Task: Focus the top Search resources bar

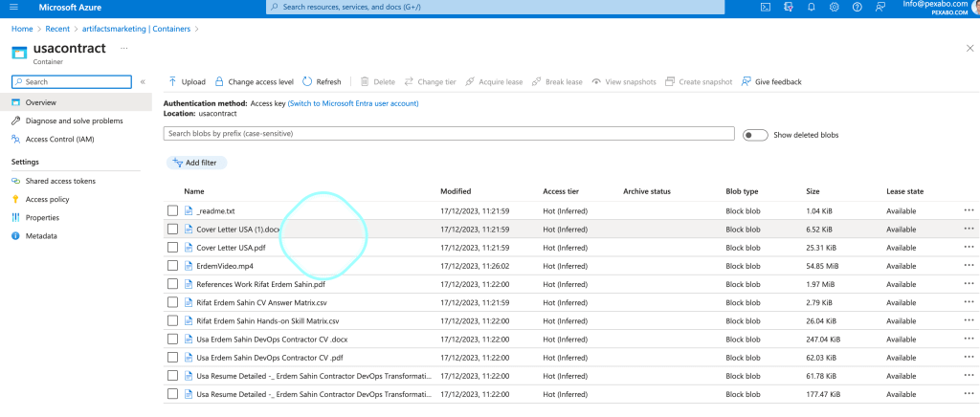Action: point(495,7)
